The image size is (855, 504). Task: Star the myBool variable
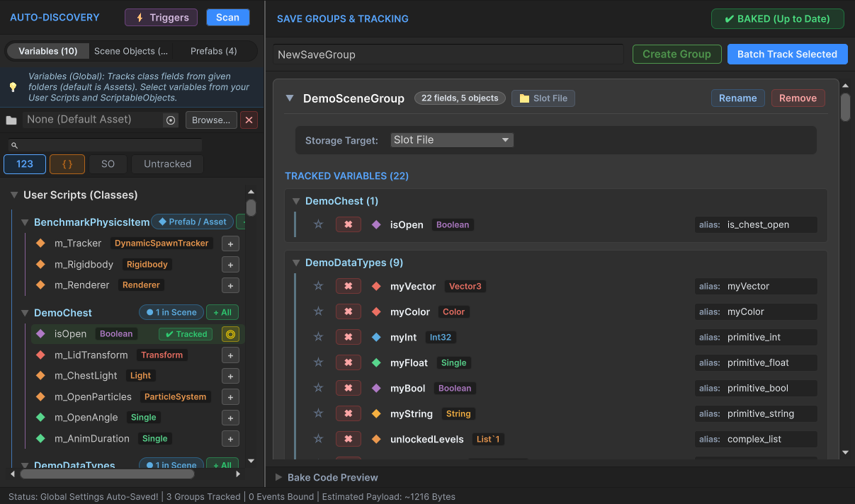[319, 388]
